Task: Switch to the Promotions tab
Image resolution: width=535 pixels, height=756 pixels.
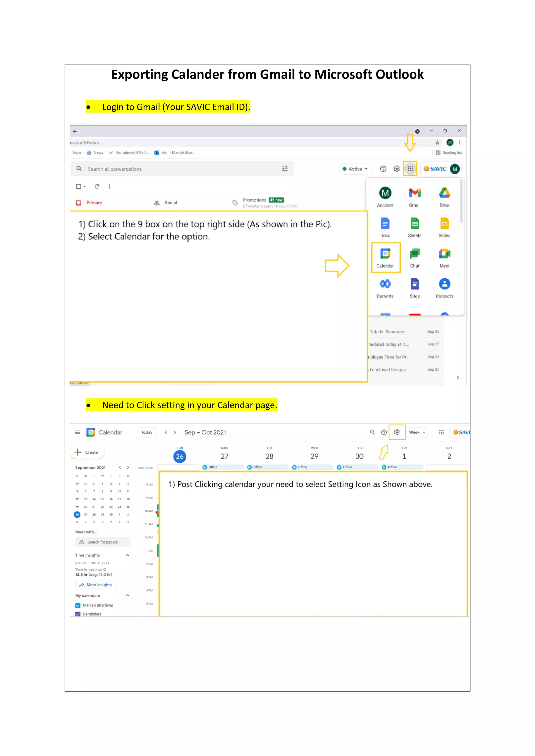Action: 254,200
